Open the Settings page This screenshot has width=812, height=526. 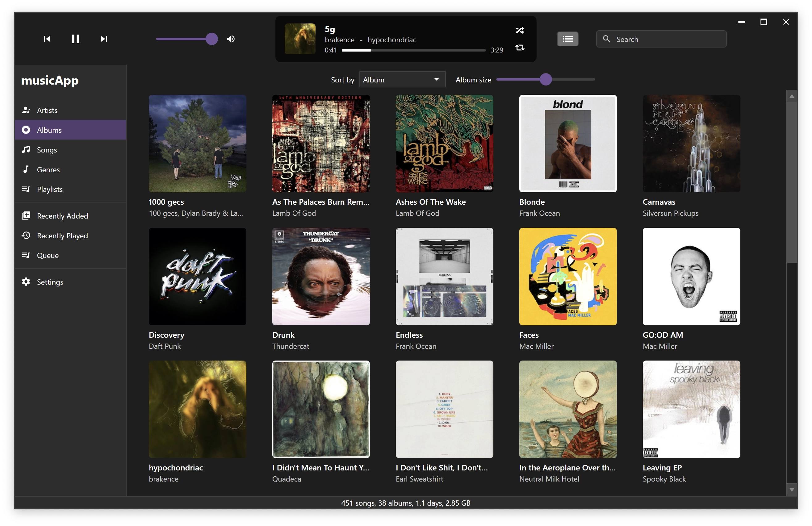(x=70, y=282)
